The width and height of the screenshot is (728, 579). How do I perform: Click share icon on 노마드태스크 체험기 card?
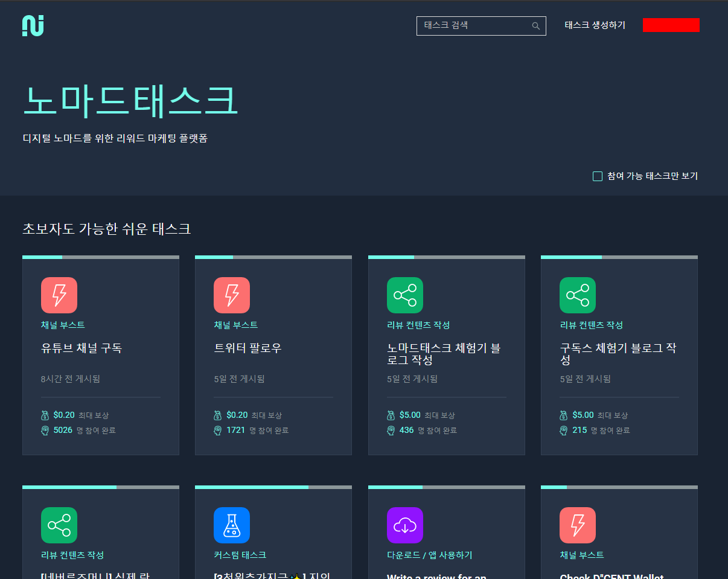[405, 295]
